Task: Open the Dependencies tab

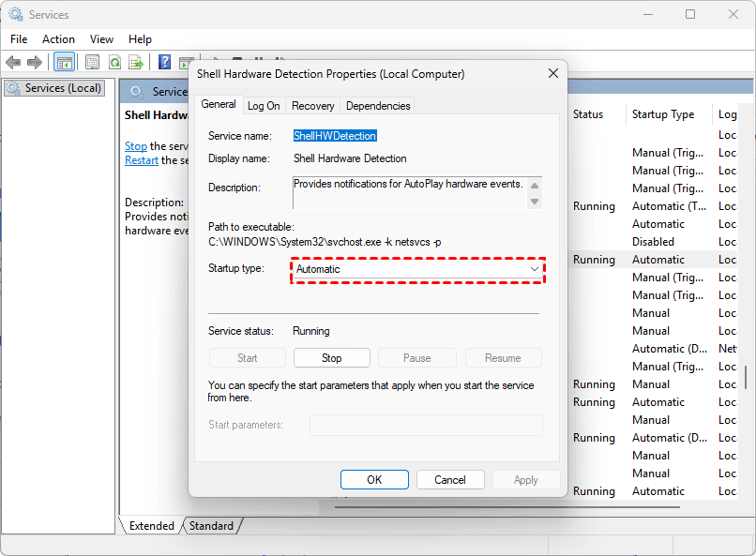Action: tap(378, 106)
